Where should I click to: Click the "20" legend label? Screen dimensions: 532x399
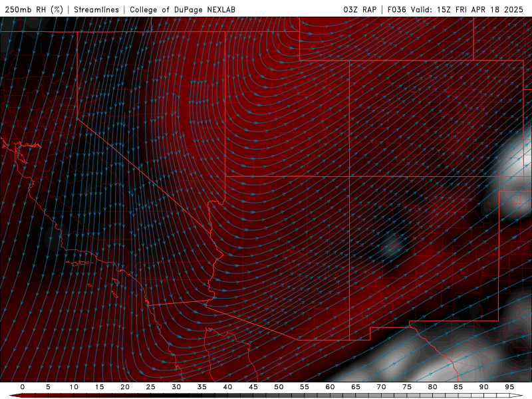(x=125, y=387)
